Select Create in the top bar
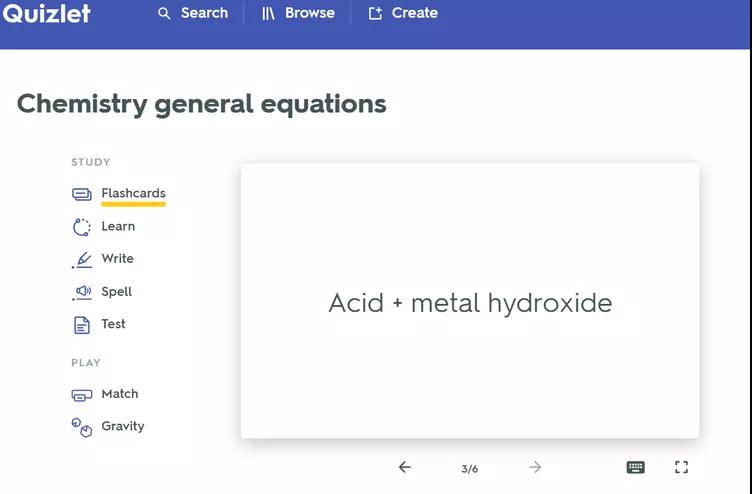The image size is (752, 494). 414,13
